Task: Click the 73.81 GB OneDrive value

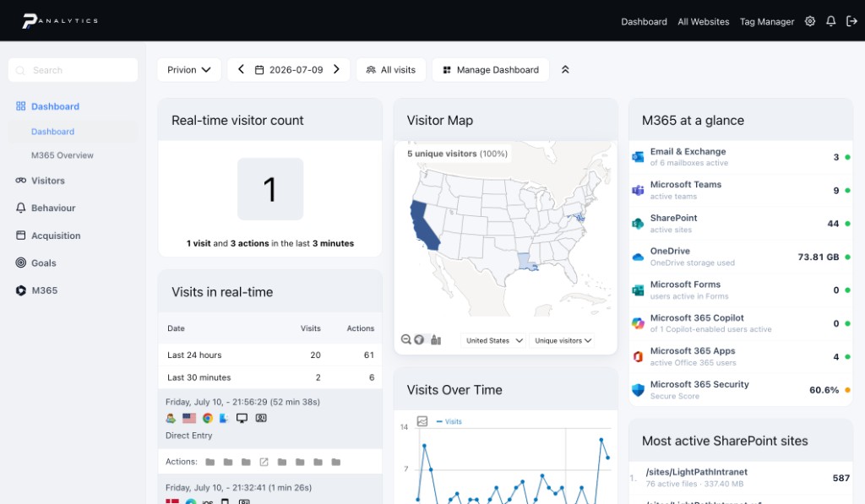Action: [818, 257]
